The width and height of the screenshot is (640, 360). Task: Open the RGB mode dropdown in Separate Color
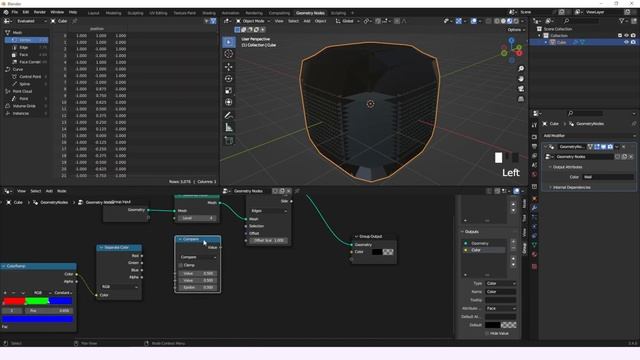click(119, 287)
